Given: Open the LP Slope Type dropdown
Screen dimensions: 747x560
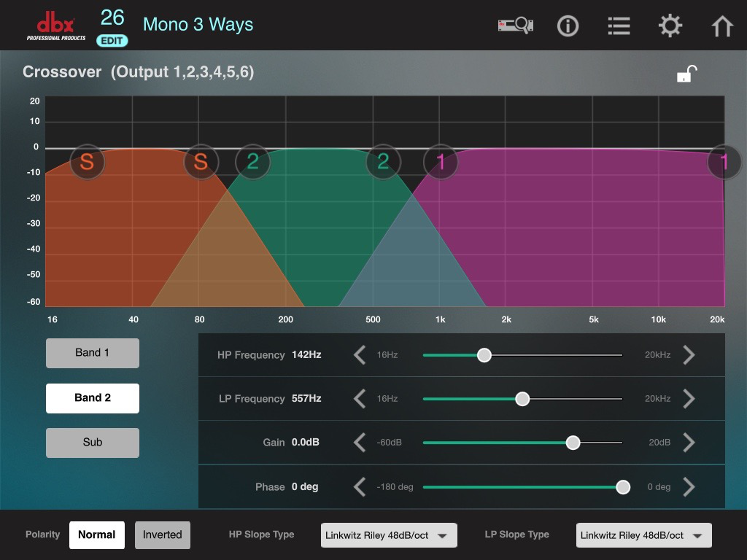Looking at the screenshot, I should 643,535.
